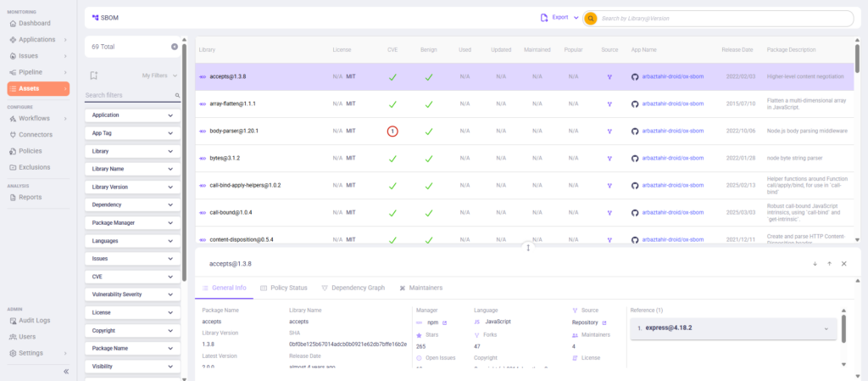
Task: Click the Audit Logs icon
Action: pyautogui.click(x=14, y=321)
